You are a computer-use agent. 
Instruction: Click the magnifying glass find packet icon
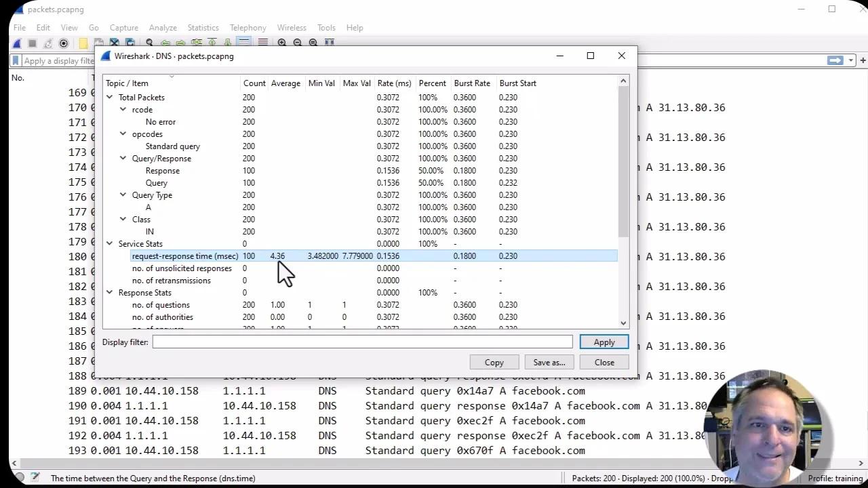150,43
